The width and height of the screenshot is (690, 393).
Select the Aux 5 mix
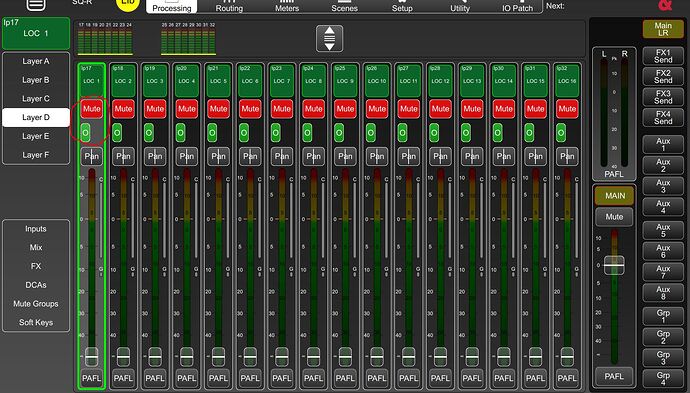663,231
